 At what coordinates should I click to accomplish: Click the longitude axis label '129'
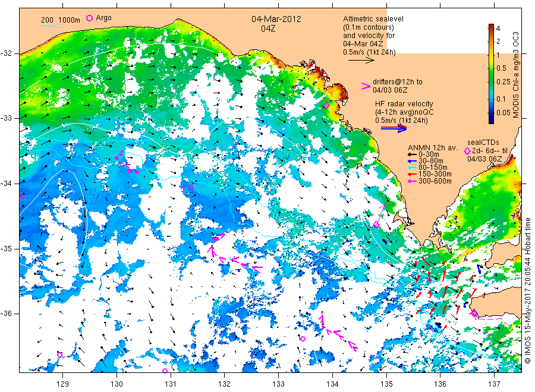[63, 384]
